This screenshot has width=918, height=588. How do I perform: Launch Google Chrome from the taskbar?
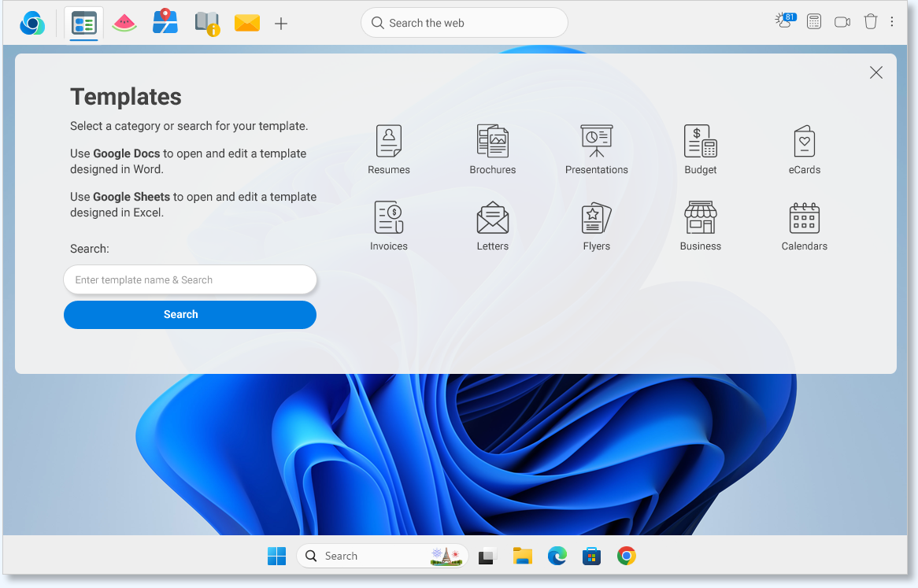[626, 556]
